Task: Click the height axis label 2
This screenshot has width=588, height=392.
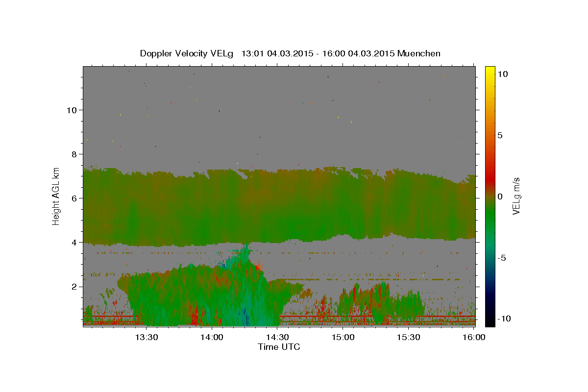Action: (73, 286)
